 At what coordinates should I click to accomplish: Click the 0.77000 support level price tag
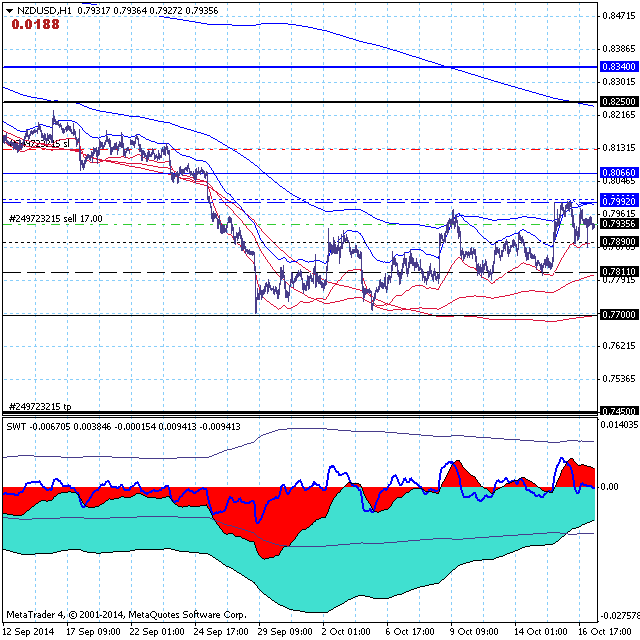pyautogui.click(x=619, y=315)
